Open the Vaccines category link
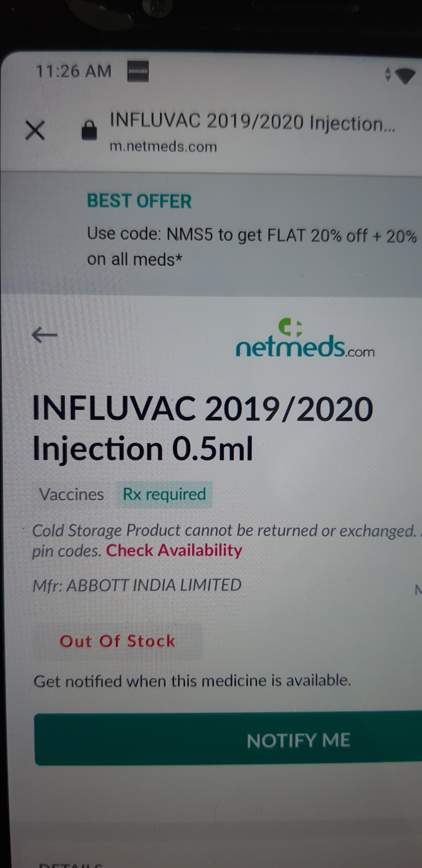 pos(71,495)
